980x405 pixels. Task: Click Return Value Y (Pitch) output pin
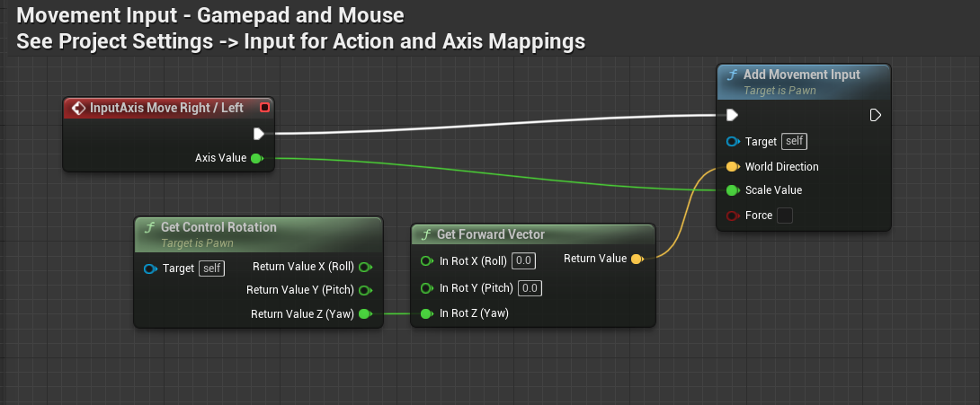pos(366,290)
